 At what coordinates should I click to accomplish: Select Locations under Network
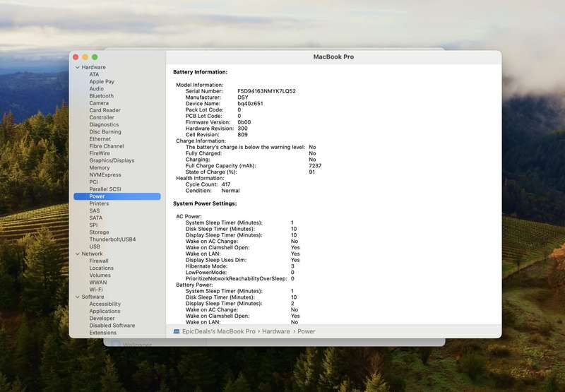(101, 268)
